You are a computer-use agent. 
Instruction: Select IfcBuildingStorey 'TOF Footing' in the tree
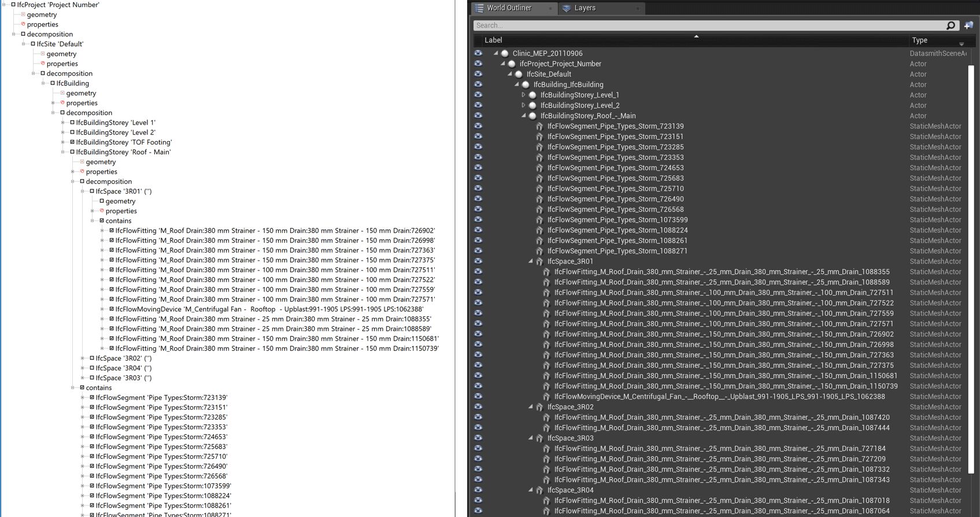(x=124, y=142)
